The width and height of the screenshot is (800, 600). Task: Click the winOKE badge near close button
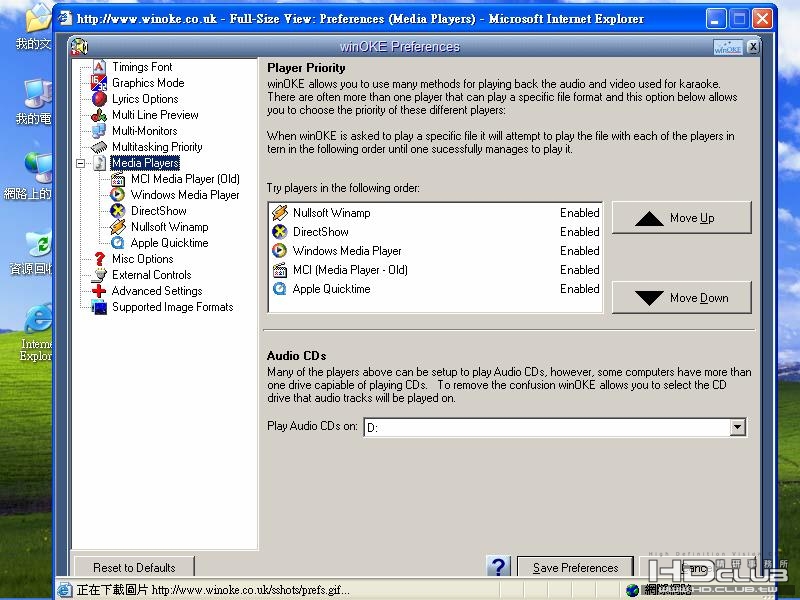[728, 47]
